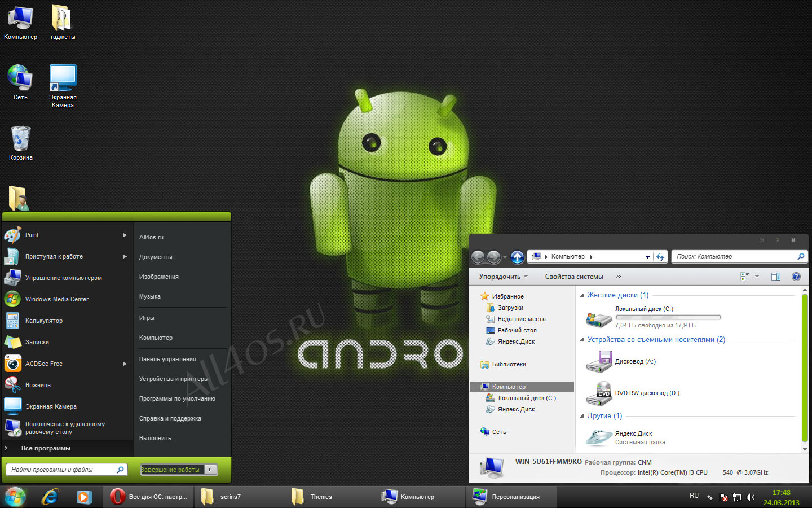Image resolution: width=812 pixels, height=508 pixels.
Task: Collapse Устройства со съемными носителями group
Action: coord(582,340)
